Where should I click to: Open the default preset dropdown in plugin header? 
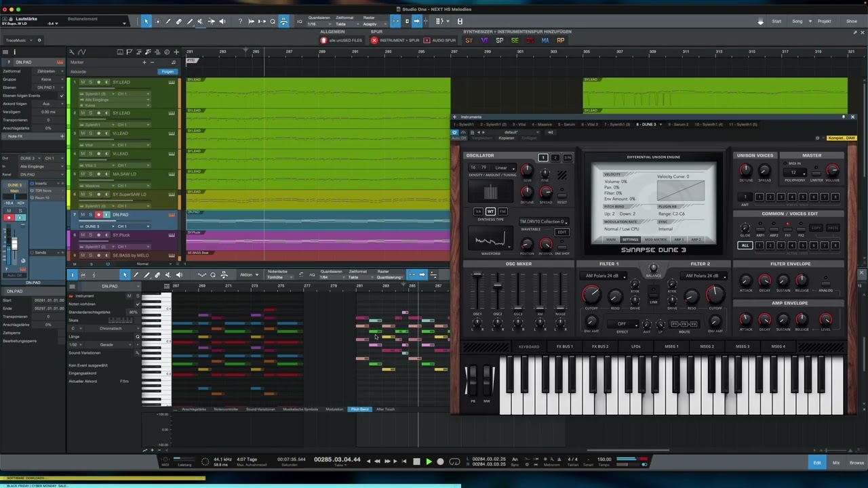point(515,132)
